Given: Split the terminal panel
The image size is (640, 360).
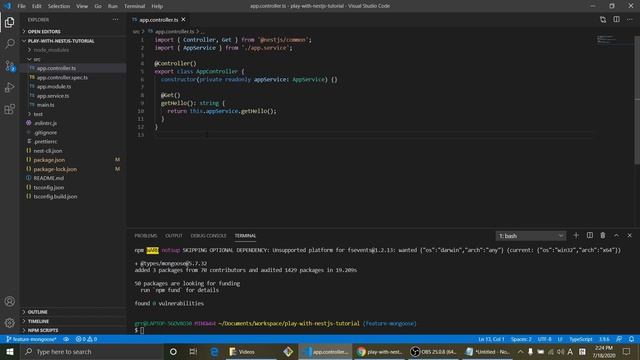Looking at the screenshot, I should (x=590, y=236).
